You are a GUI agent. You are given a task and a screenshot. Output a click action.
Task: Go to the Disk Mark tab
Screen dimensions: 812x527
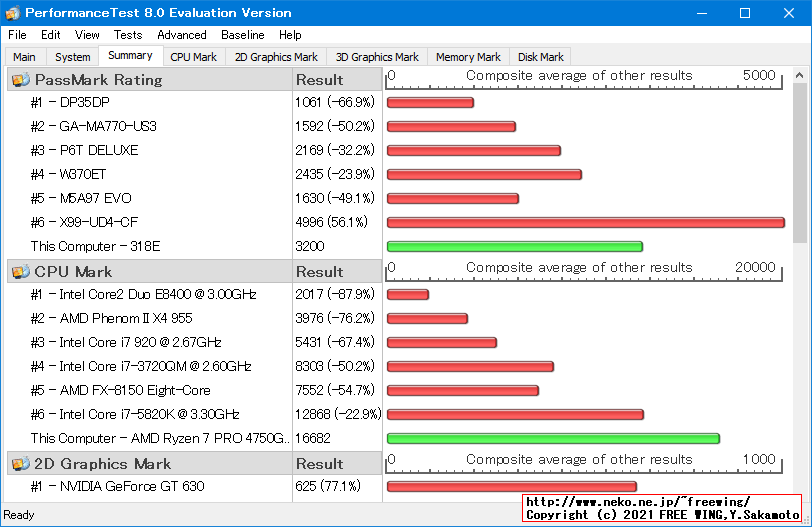[x=541, y=57]
